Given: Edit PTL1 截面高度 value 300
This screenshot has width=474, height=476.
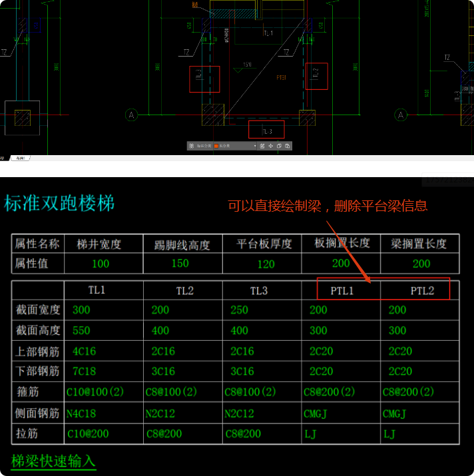Looking at the screenshot, I should coord(318,330).
